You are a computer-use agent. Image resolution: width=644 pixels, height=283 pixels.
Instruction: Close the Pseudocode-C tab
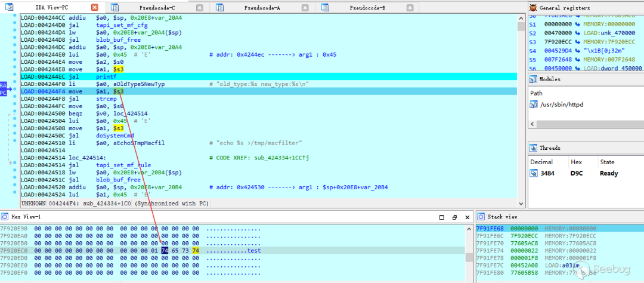pyautogui.click(x=200, y=7)
